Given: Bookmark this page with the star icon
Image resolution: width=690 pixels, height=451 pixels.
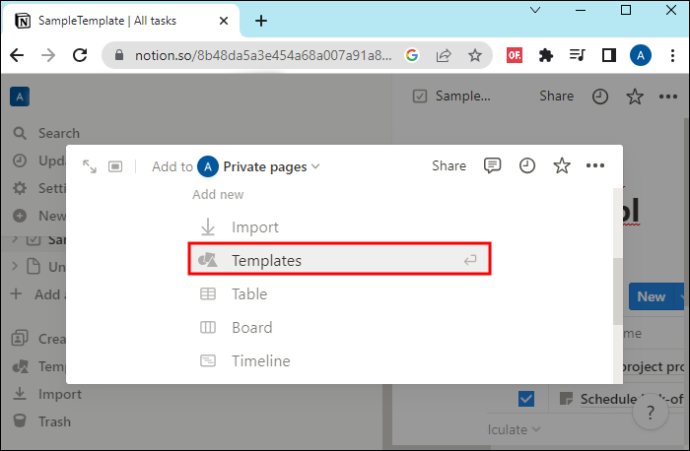Looking at the screenshot, I should click(x=474, y=55).
